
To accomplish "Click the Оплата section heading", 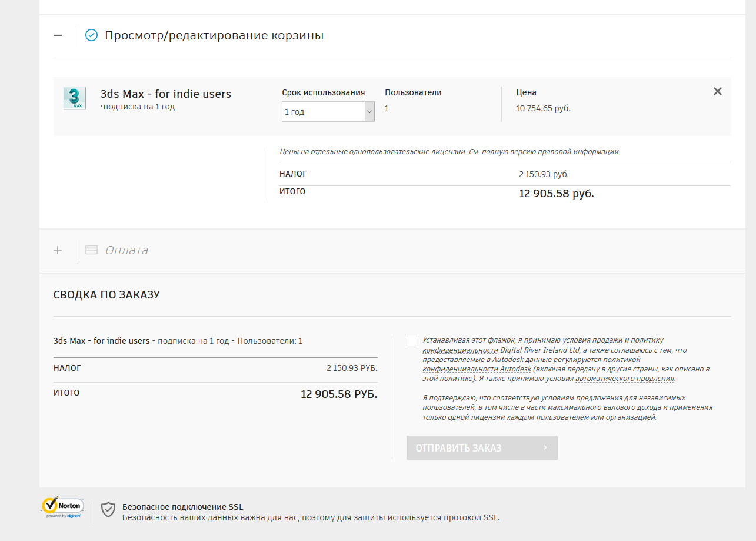I will tap(126, 250).
